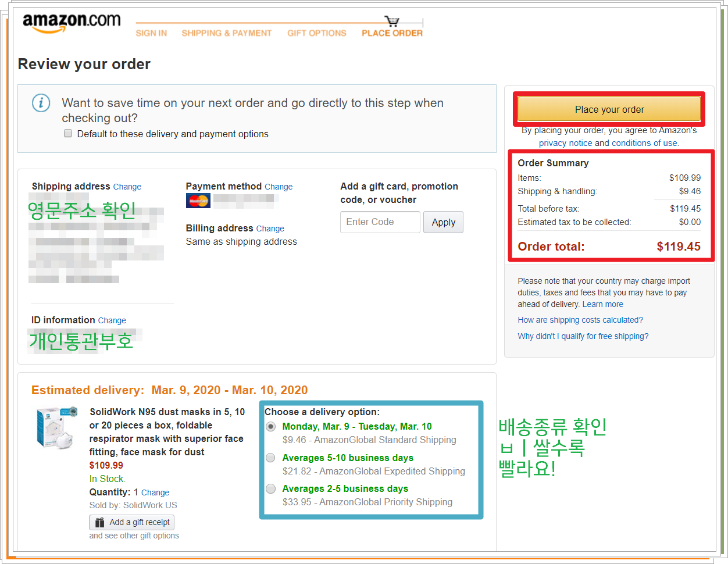This screenshot has width=728, height=564.
Task: Open the SolidWork N95 mask product thumbnail
Action: point(56,427)
